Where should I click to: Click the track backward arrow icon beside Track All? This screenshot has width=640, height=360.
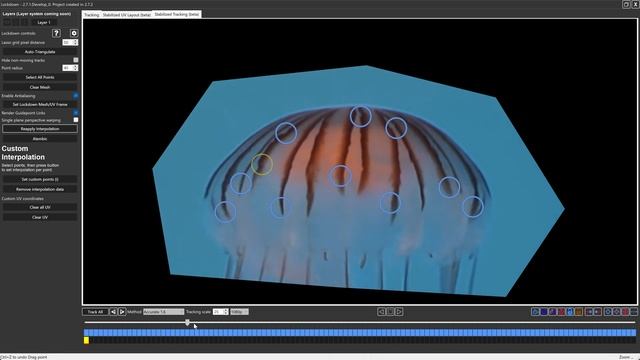click(x=113, y=312)
